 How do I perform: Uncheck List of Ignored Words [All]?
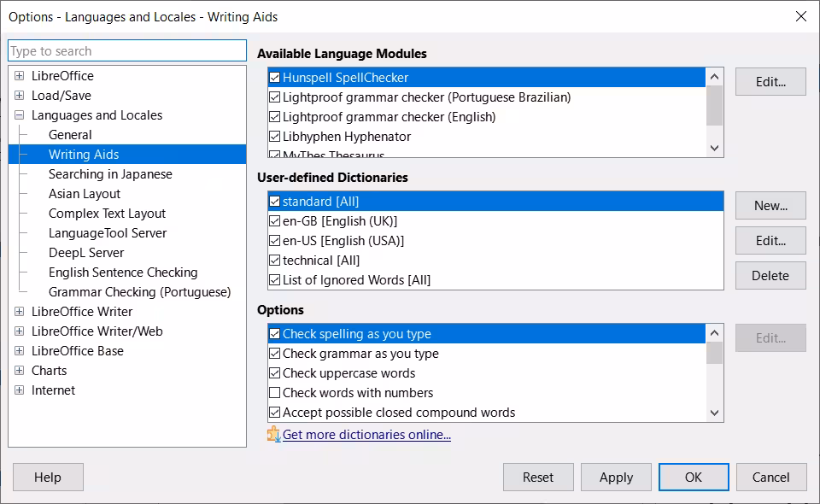coord(274,280)
